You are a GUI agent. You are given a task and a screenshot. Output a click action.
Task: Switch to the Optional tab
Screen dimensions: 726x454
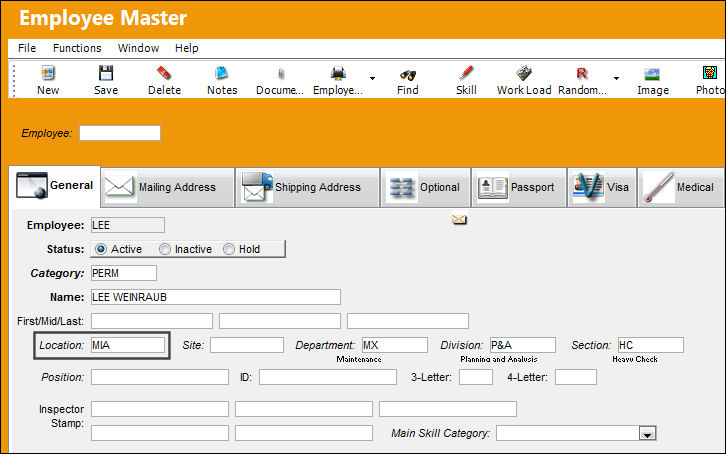425,187
